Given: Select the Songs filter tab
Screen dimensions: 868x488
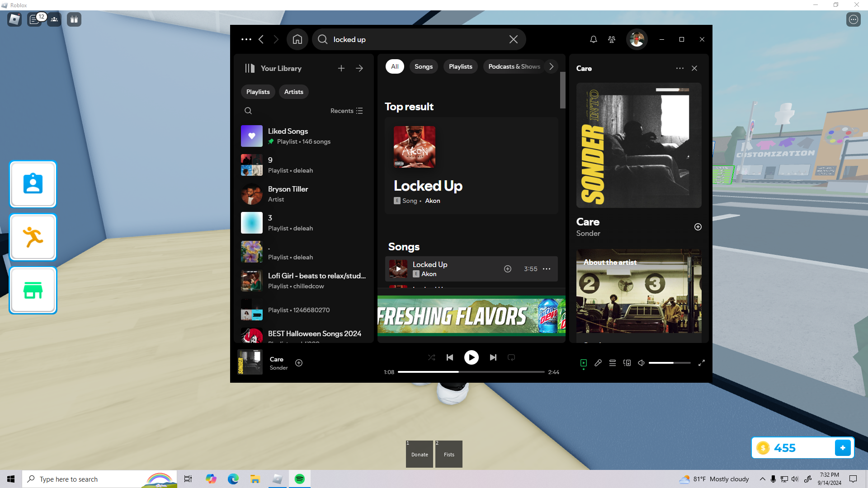Looking at the screenshot, I should point(423,66).
